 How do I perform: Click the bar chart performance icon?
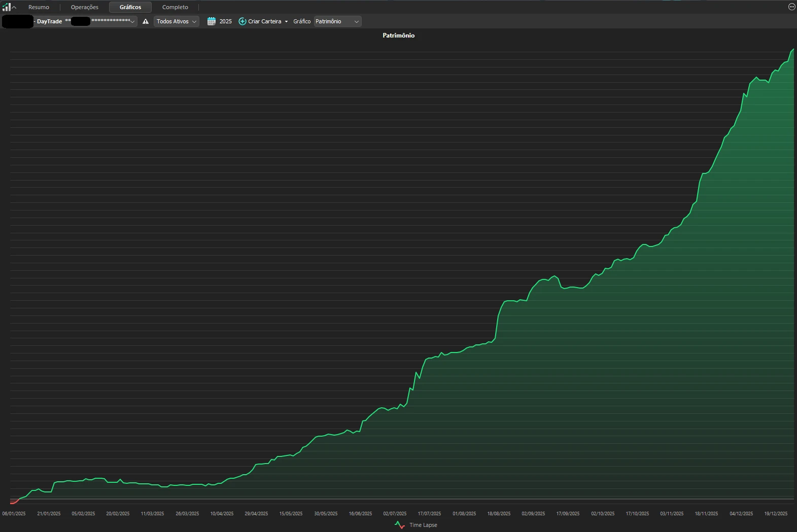[x=6, y=7]
